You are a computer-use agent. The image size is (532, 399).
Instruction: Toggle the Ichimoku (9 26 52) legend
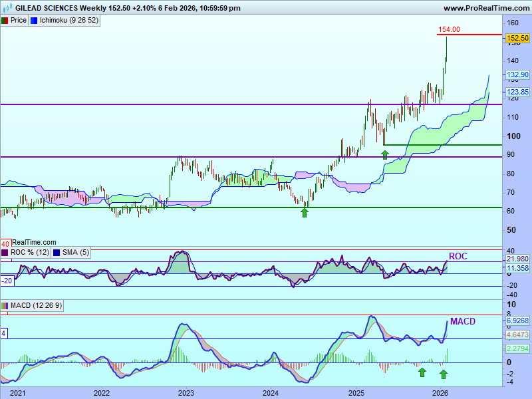click(x=65, y=20)
